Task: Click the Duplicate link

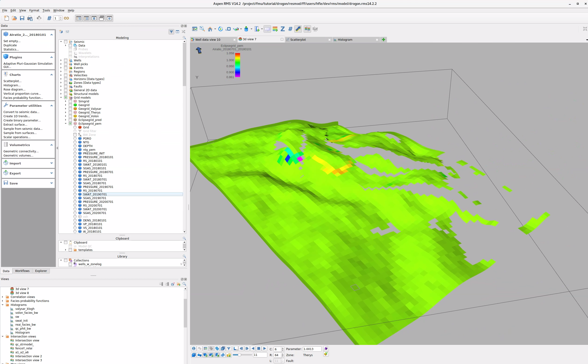Action: [10, 45]
